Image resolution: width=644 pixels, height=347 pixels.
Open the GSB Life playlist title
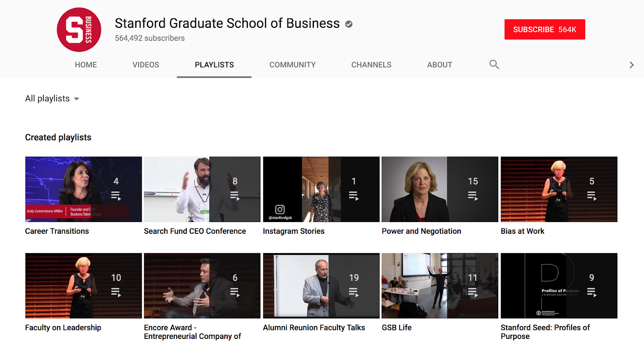click(396, 328)
